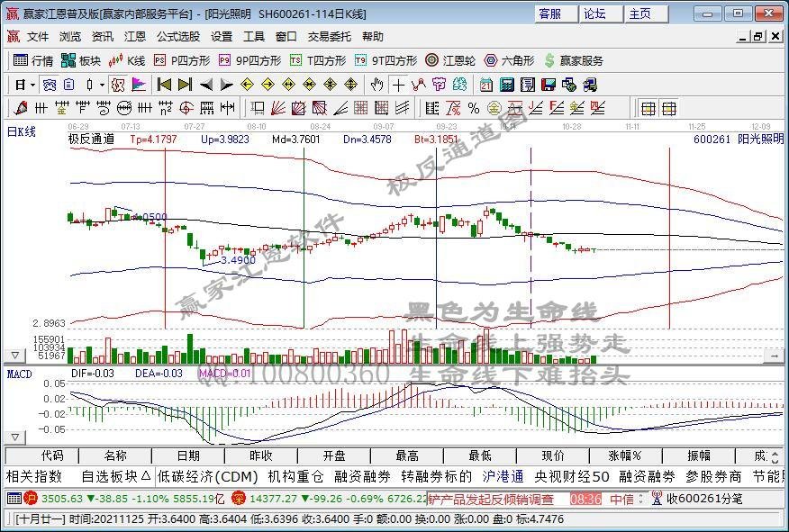
Task: Select the n² time-line tool
Action: pos(165,108)
